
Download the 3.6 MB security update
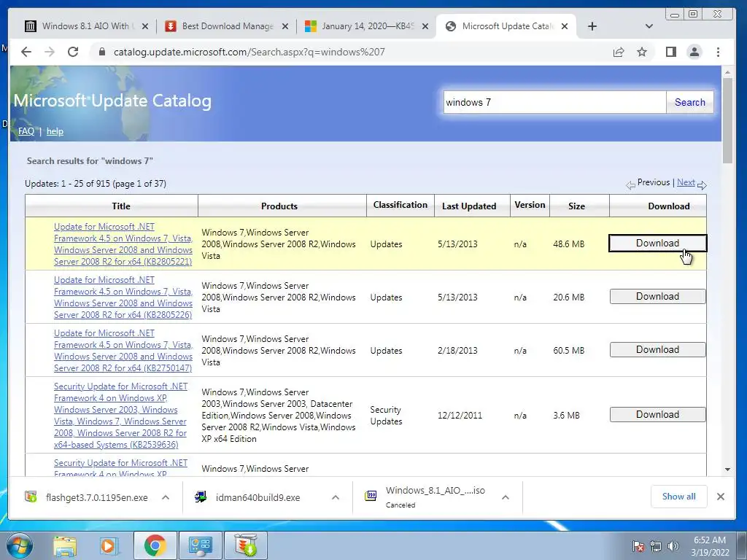pos(657,415)
